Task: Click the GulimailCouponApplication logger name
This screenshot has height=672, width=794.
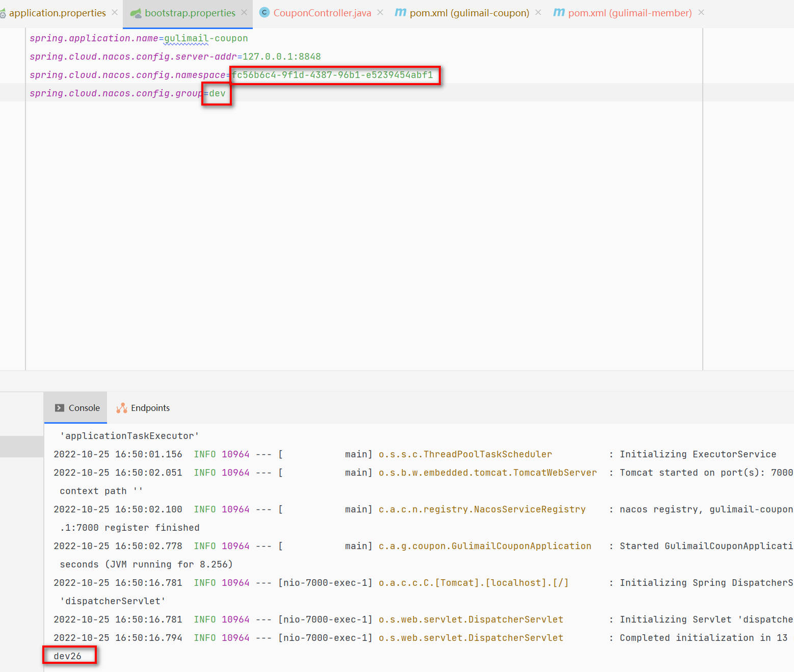Action: click(485, 546)
